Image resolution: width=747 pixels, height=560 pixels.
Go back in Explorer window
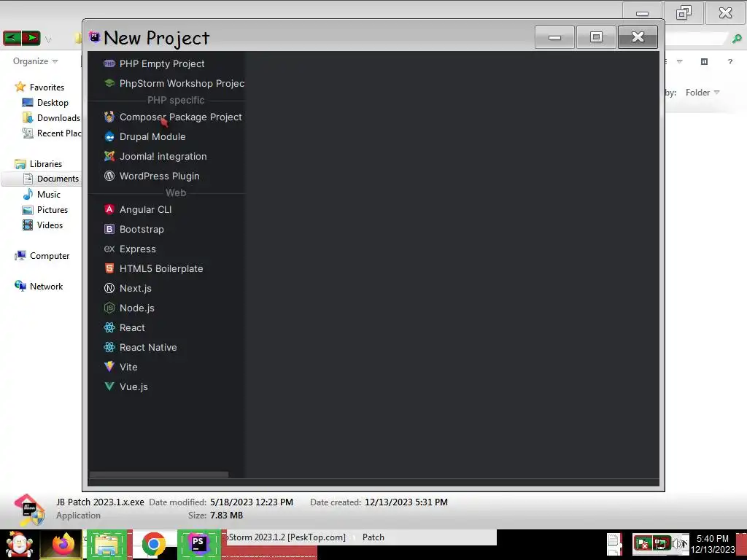click(x=12, y=38)
